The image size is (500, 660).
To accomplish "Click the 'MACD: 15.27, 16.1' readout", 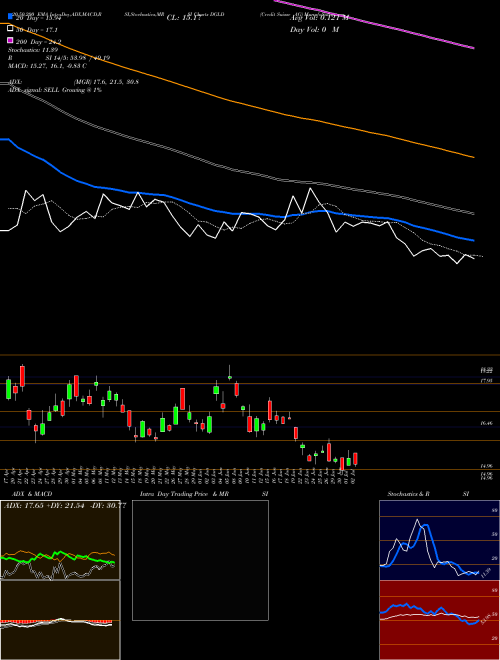I will (x=47, y=66).
